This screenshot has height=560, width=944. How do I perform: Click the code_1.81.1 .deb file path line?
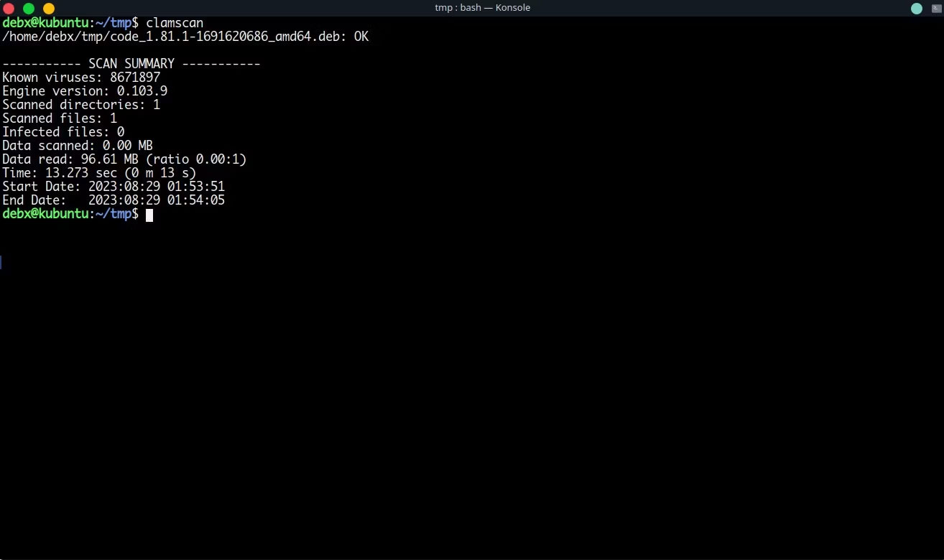(185, 37)
